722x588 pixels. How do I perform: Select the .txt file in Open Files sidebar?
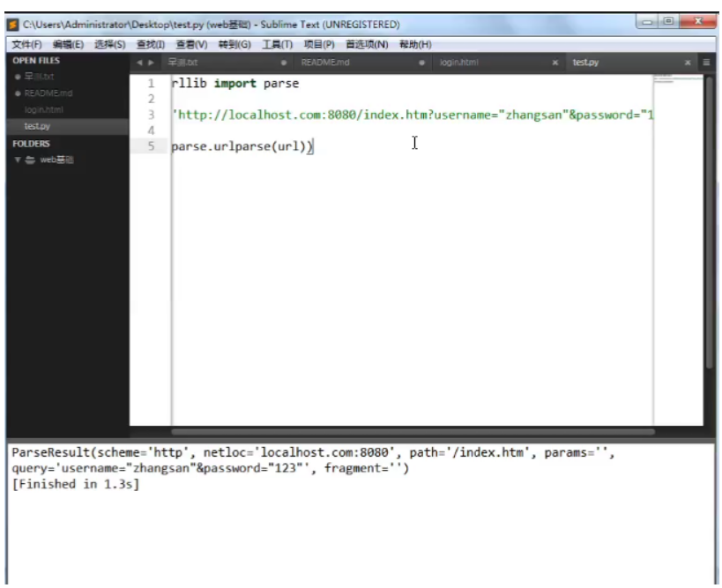pos(39,77)
